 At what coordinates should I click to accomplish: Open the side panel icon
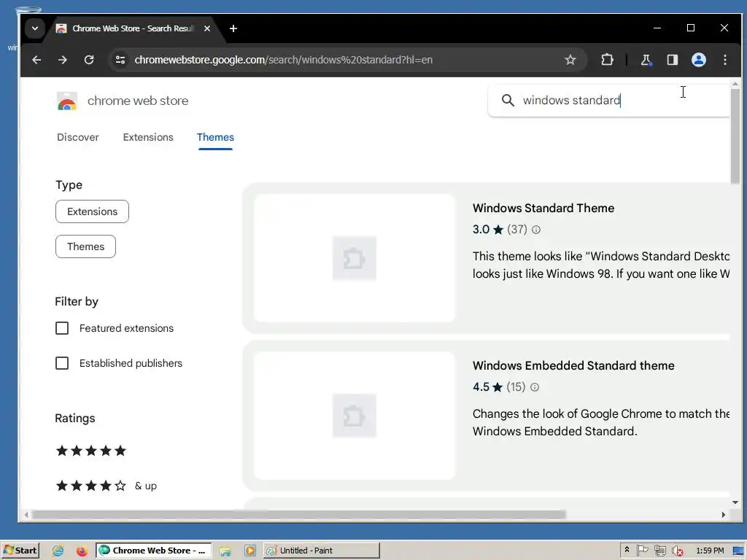tap(672, 60)
